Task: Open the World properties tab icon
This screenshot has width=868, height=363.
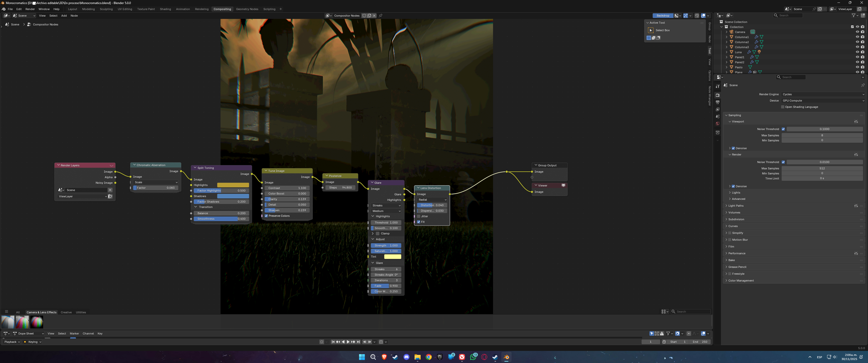Action: coord(717,124)
